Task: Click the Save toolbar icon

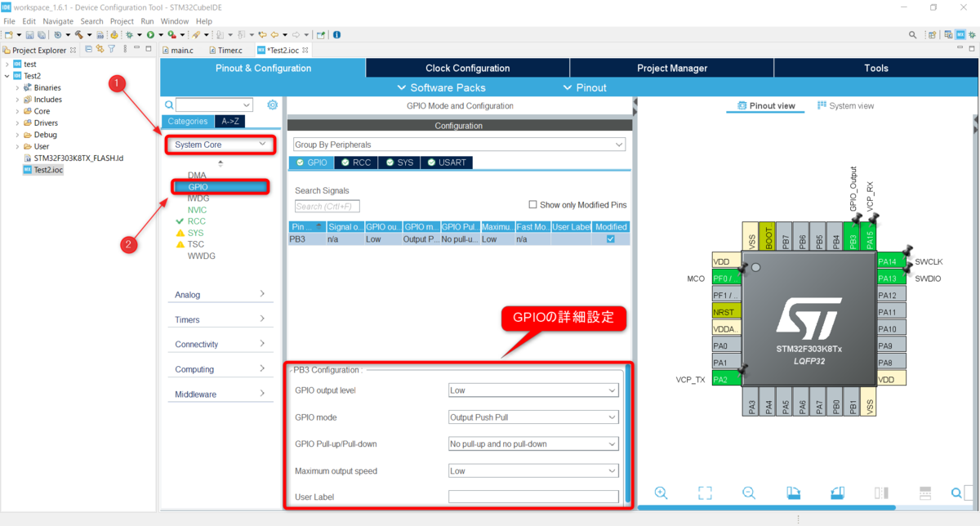Action: point(29,35)
